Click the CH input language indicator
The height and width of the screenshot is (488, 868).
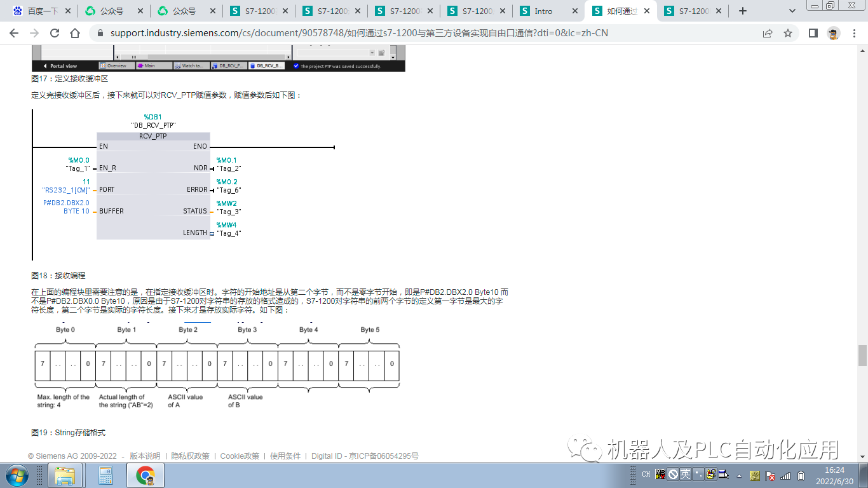pyautogui.click(x=646, y=475)
